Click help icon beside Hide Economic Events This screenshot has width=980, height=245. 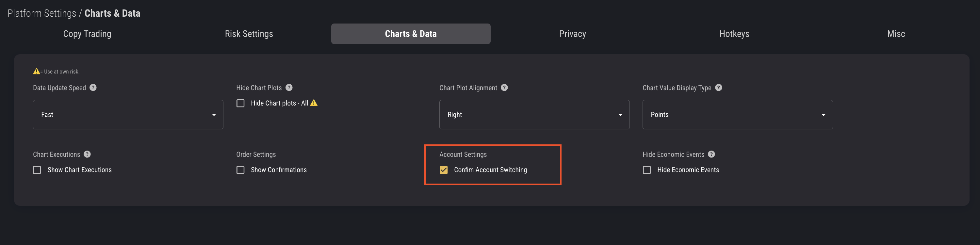point(712,154)
